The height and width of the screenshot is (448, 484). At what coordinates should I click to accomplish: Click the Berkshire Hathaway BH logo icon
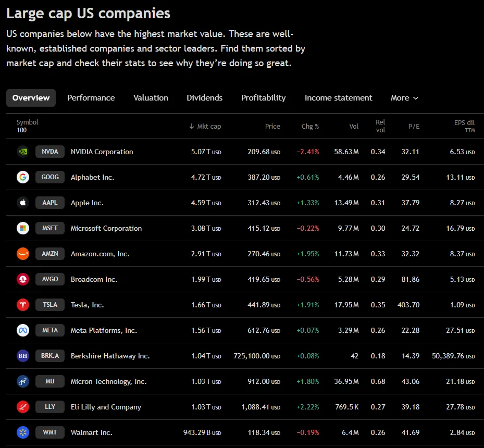(x=23, y=356)
